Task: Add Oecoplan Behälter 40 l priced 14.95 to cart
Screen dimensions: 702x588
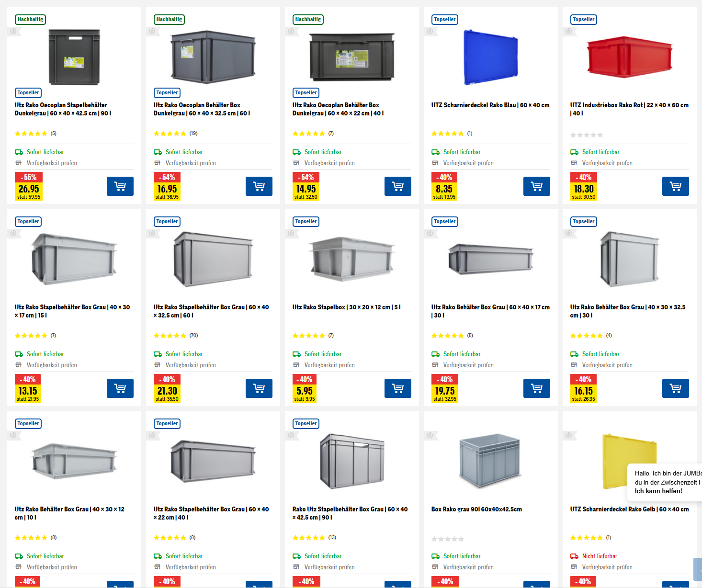Action: point(398,186)
